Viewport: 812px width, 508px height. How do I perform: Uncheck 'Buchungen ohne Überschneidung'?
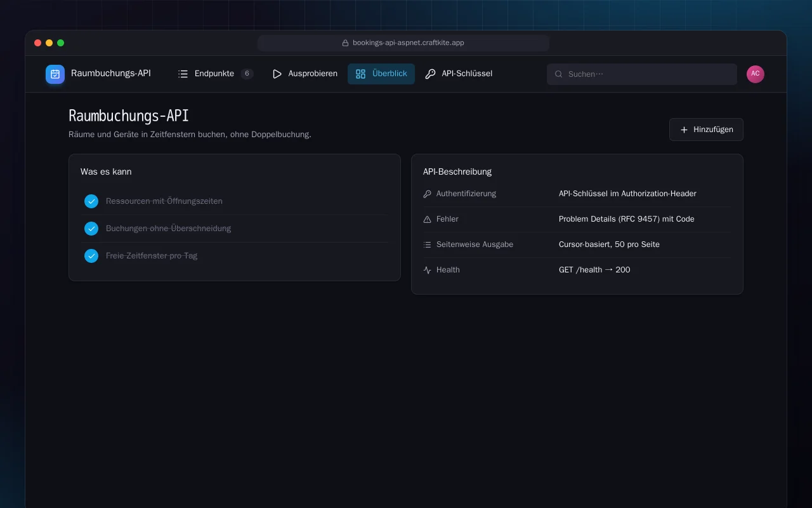[x=91, y=229]
